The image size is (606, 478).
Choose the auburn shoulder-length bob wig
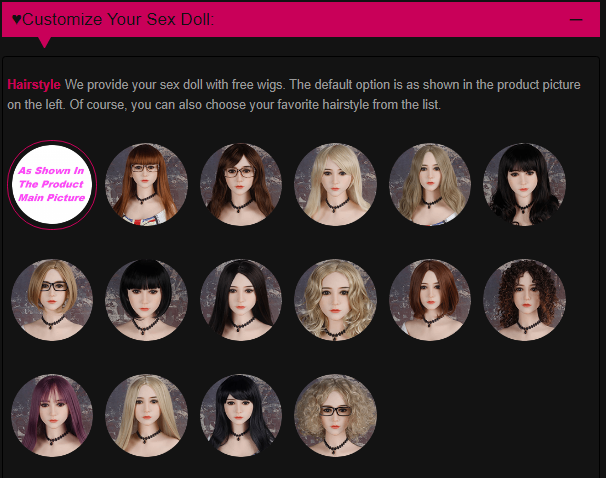click(x=430, y=300)
